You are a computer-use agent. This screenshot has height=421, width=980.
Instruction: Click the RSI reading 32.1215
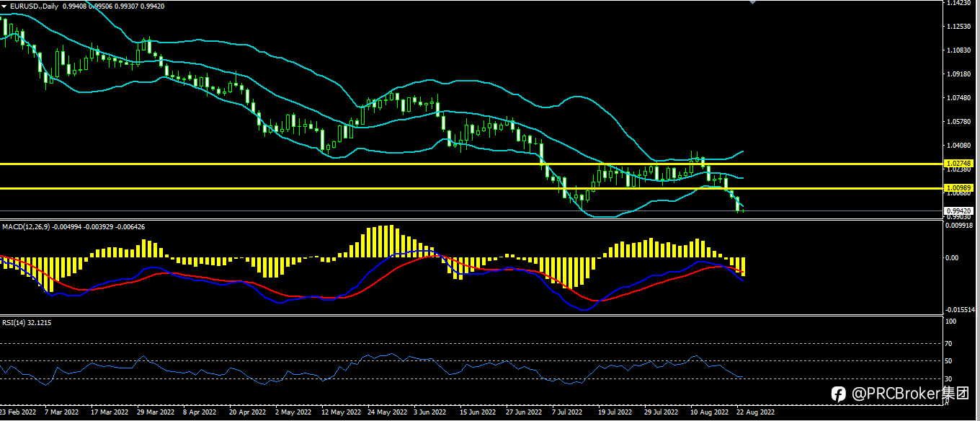pyautogui.click(x=39, y=322)
